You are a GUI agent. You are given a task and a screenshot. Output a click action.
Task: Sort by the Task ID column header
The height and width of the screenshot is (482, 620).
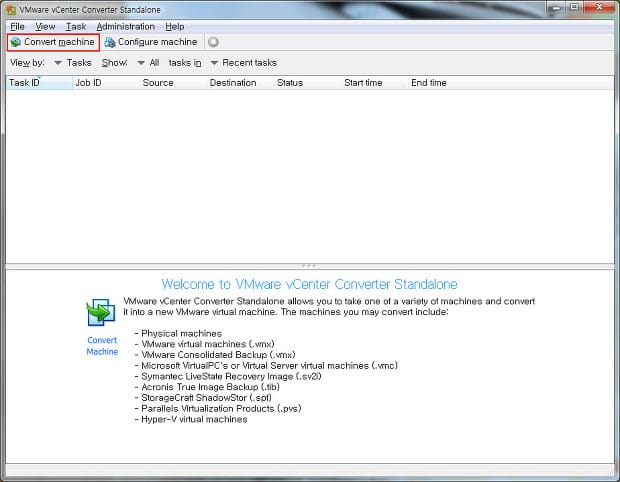(39, 83)
